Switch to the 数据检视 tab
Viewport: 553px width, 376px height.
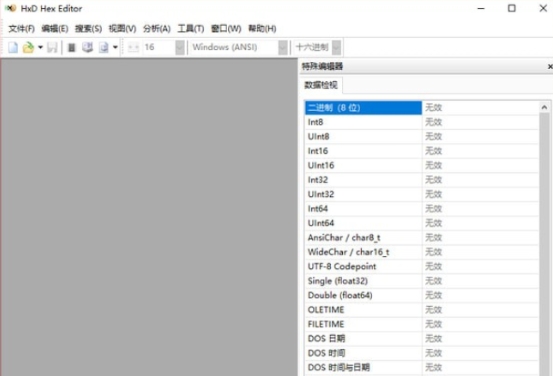pos(321,85)
